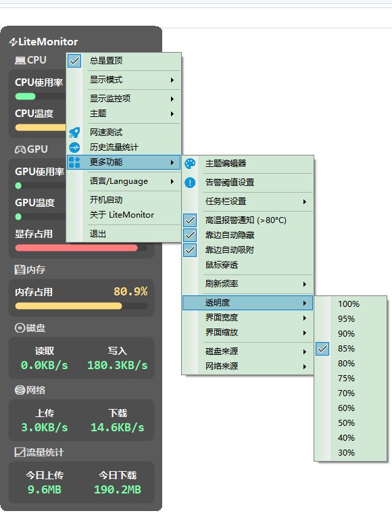Click the disk (磁盘) section icon

(x=20, y=328)
